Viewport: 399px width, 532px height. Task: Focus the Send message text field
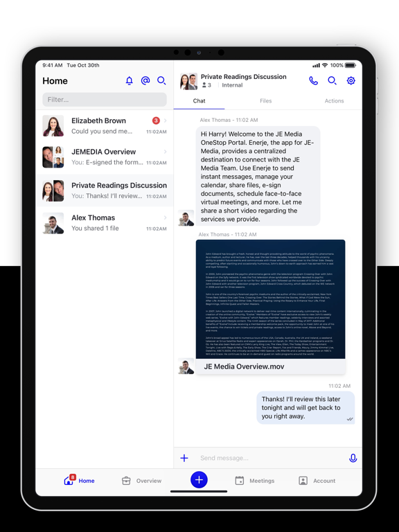click(272, 458)
